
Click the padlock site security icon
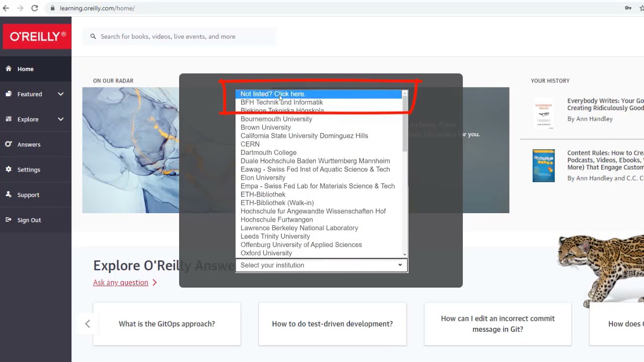click(52, 8)
